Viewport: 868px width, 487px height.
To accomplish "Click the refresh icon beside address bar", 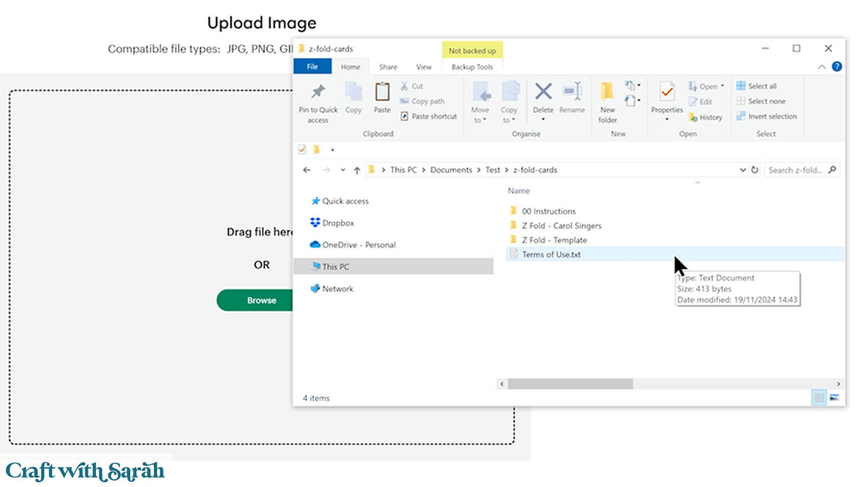I will tap(755, 170).
